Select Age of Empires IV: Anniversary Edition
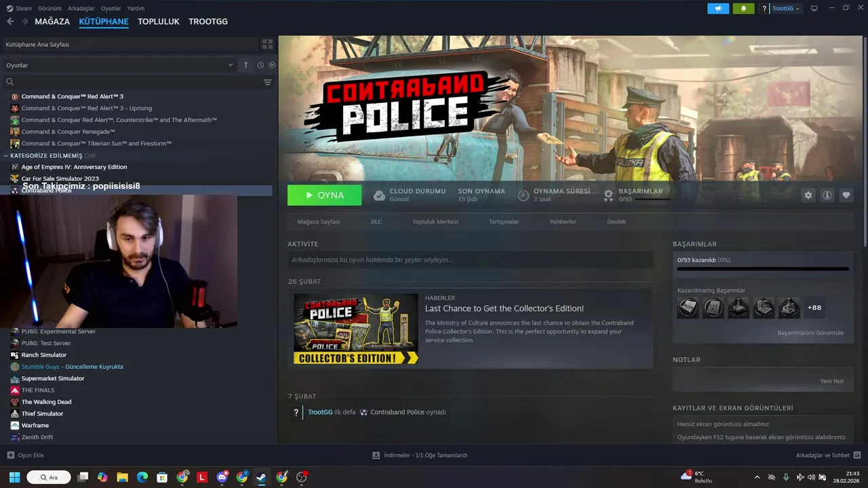The width and height of the screenshot is (868, 488). coord(74,167)
